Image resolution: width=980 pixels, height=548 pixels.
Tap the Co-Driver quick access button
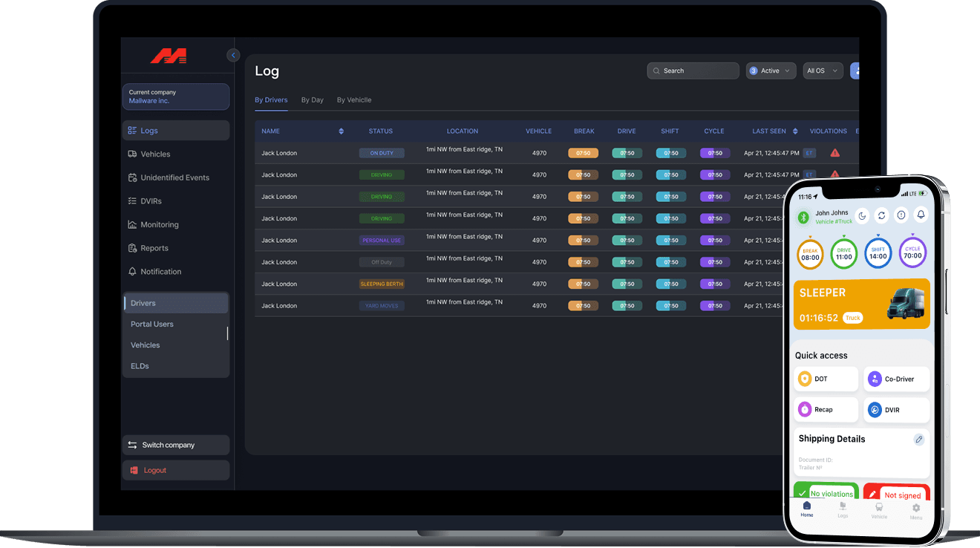(x=896, y=379)
